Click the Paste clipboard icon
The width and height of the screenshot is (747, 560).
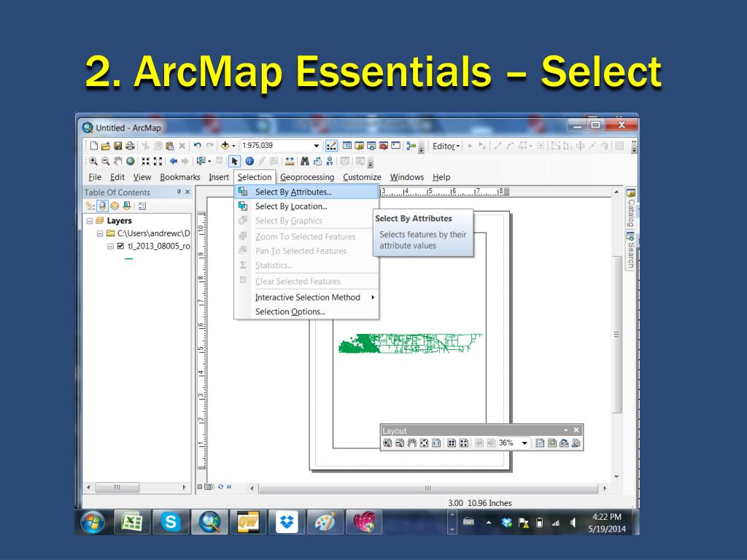[169, 146]
